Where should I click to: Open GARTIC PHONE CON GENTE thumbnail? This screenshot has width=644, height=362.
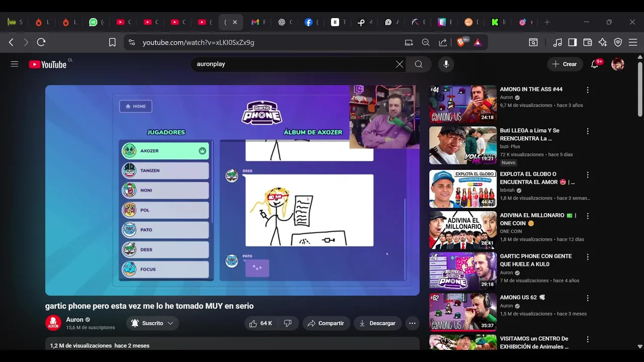(x=463, y=271)
